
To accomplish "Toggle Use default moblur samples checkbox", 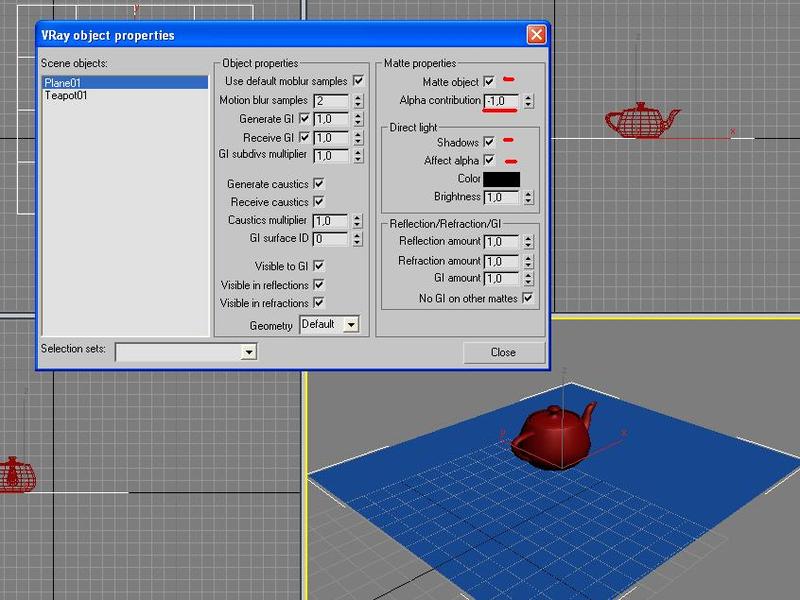I will pyautogui.click(x=359, y=81).
